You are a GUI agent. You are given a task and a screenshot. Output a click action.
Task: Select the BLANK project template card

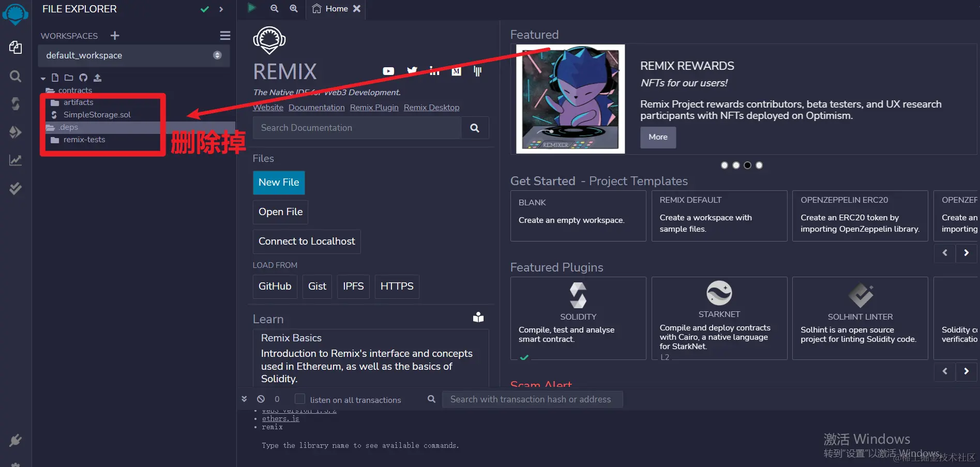[578, 216]
